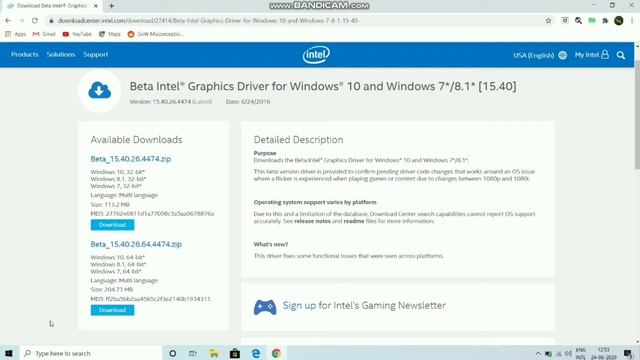
Task: Open Cortana circle in taskbar
Action: 173,353
